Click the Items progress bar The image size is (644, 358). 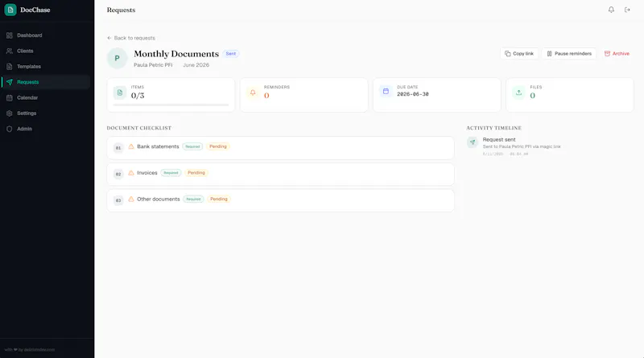[x=171, y=105]
